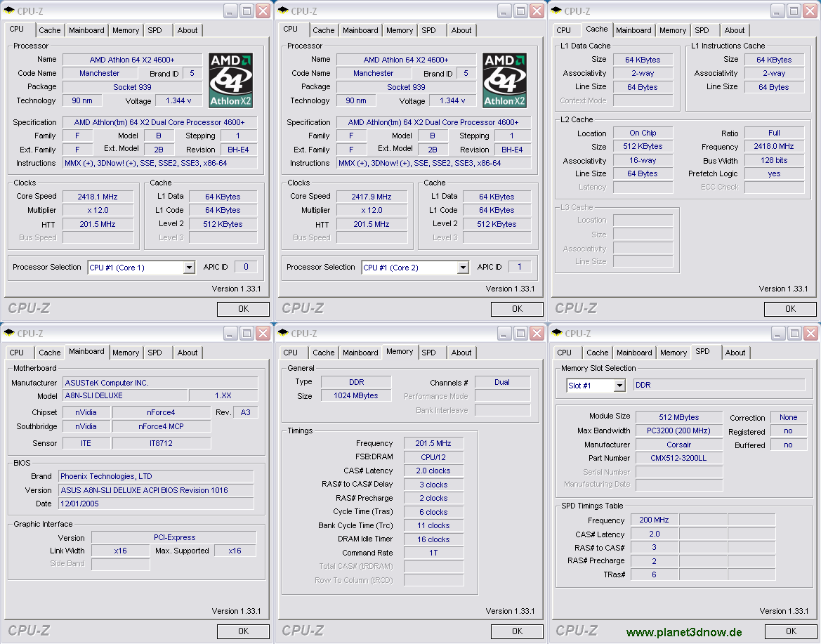Open the SPD tab in the Mainboard window
The height and width of the screenshot is (644, 821).
point(155,353)
